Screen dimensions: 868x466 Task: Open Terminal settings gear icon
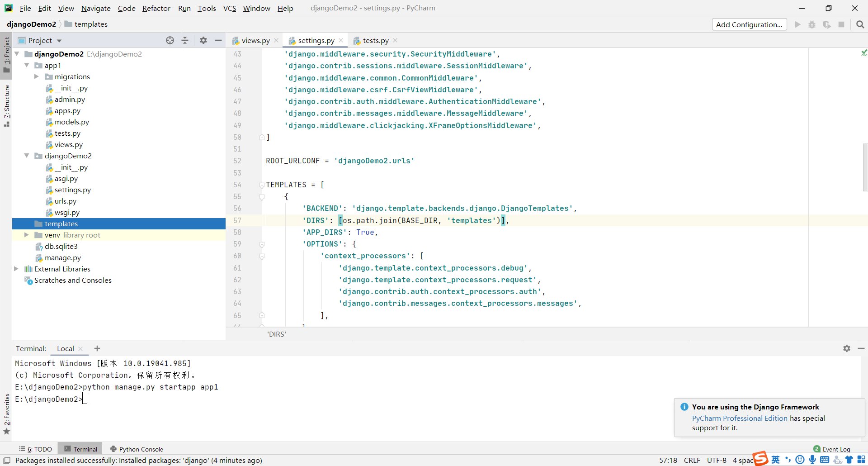(847, 348)
